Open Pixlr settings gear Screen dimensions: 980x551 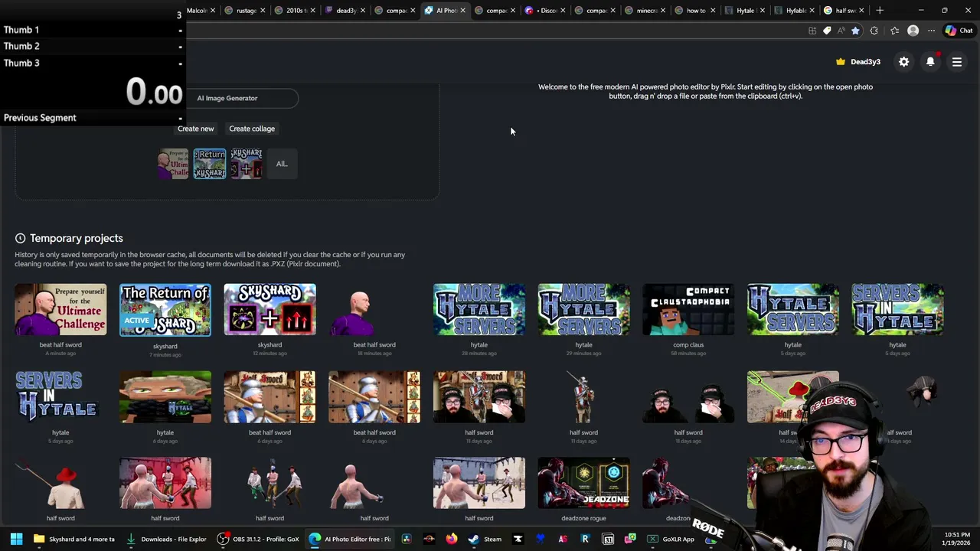point(904,62)
